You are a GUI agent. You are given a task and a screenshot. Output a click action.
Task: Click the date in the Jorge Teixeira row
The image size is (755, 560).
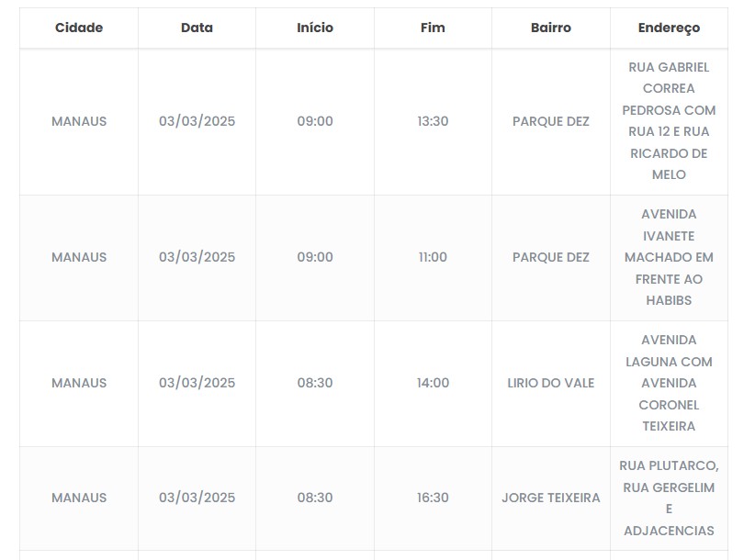[x=197, y=498]
